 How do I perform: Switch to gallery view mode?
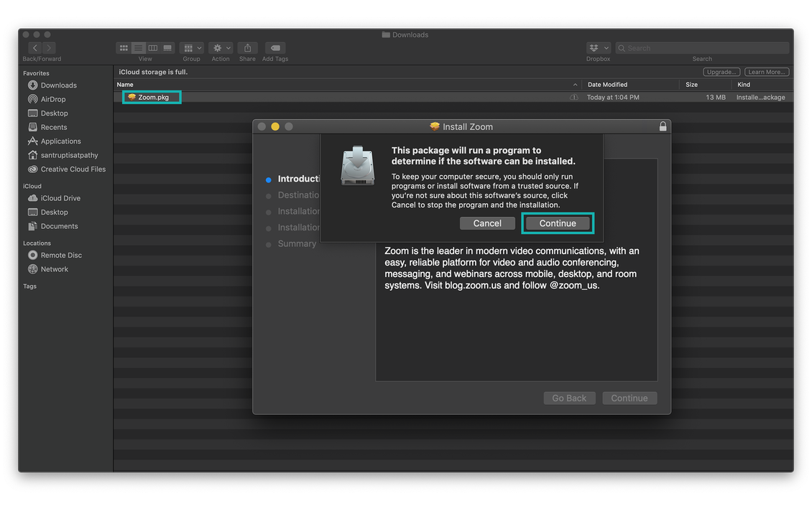167,47
